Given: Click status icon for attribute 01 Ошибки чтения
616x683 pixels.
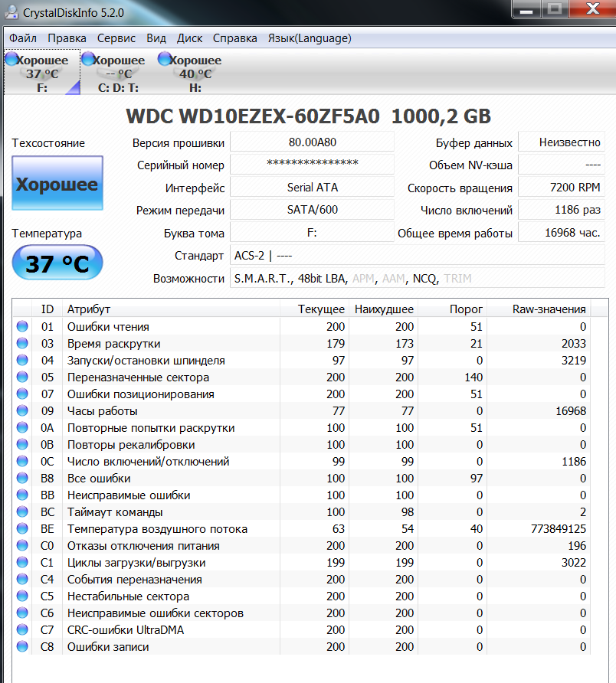Looking at the screenshot, I should click(22, 326).
